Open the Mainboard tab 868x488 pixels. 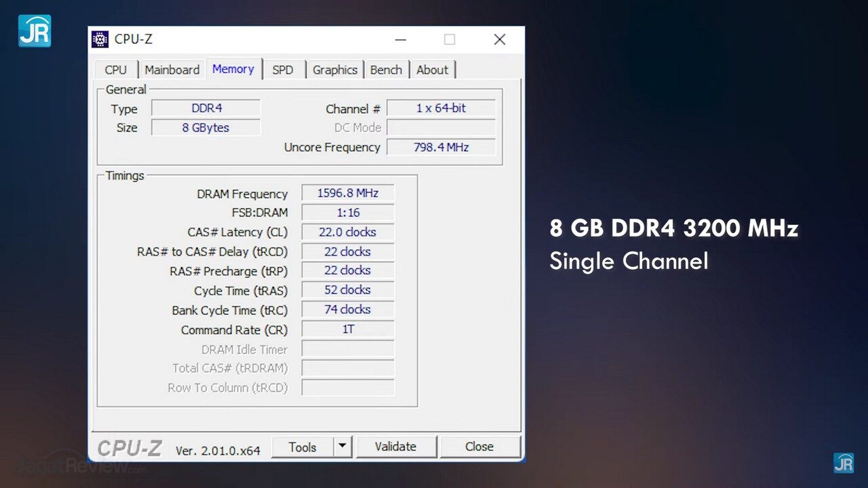click(172, 70)
